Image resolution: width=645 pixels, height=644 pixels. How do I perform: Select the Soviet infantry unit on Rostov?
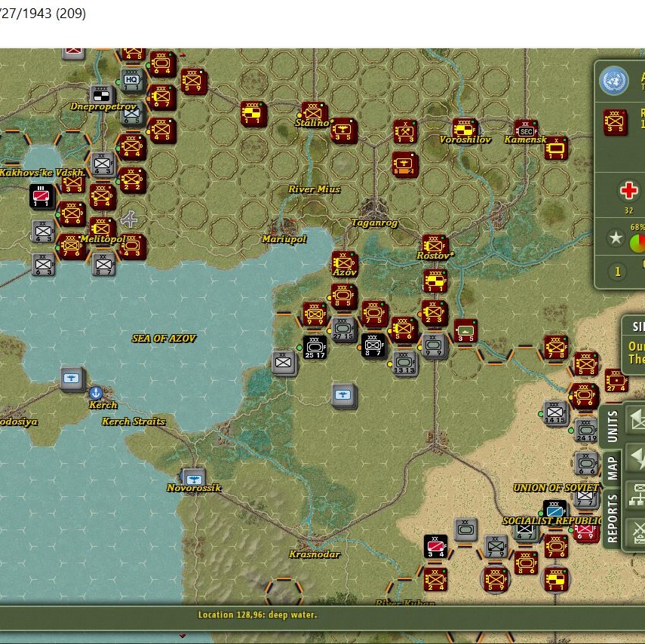(435, 245)
